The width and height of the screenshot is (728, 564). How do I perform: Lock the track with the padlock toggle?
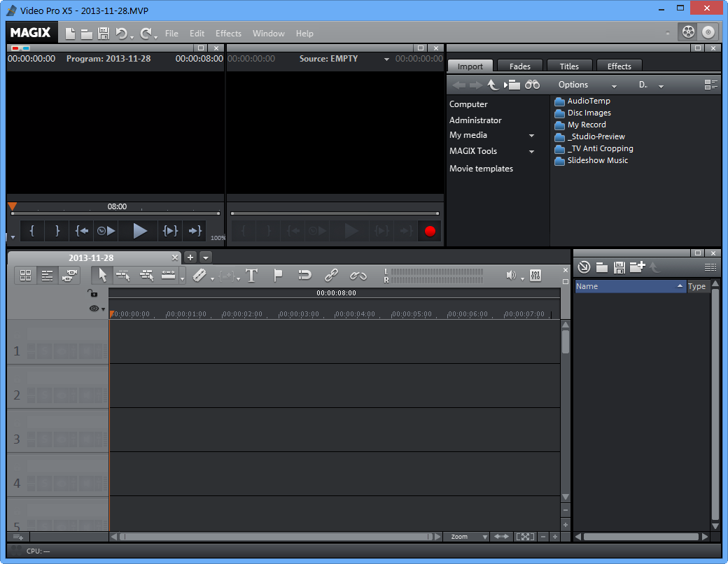point(93,293)
